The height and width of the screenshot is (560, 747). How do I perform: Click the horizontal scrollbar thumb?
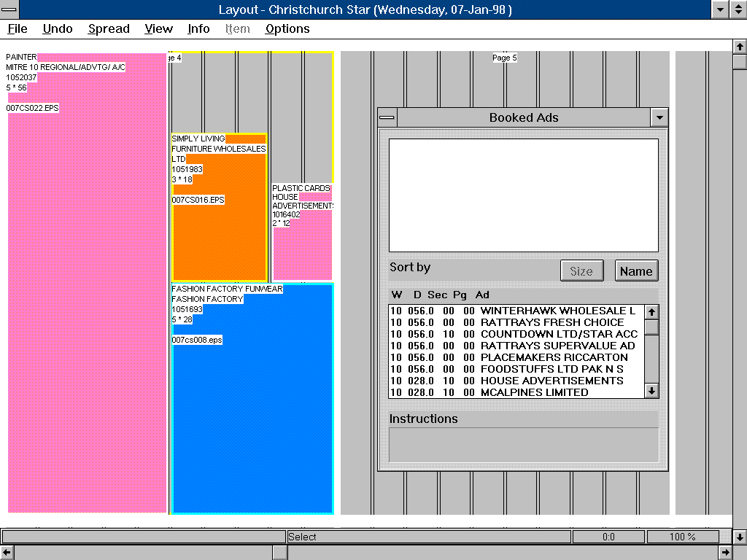(280, 553)
